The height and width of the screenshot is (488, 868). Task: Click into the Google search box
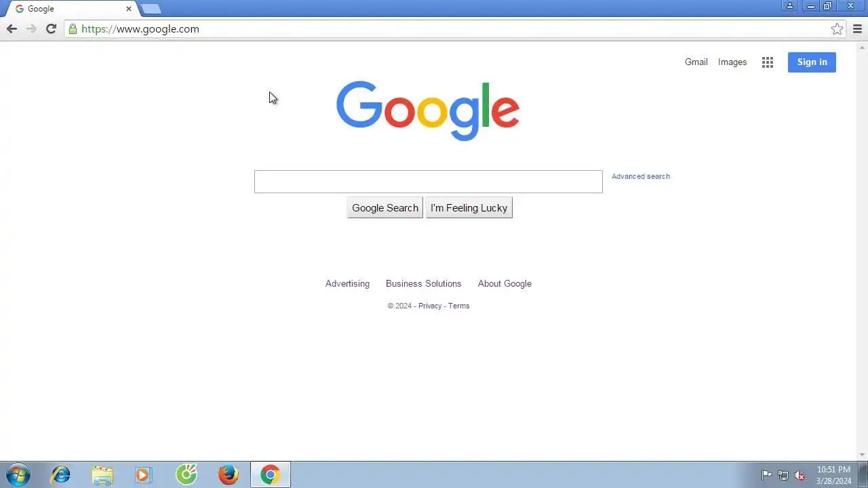pyautogui.click(x=428, y=182)
